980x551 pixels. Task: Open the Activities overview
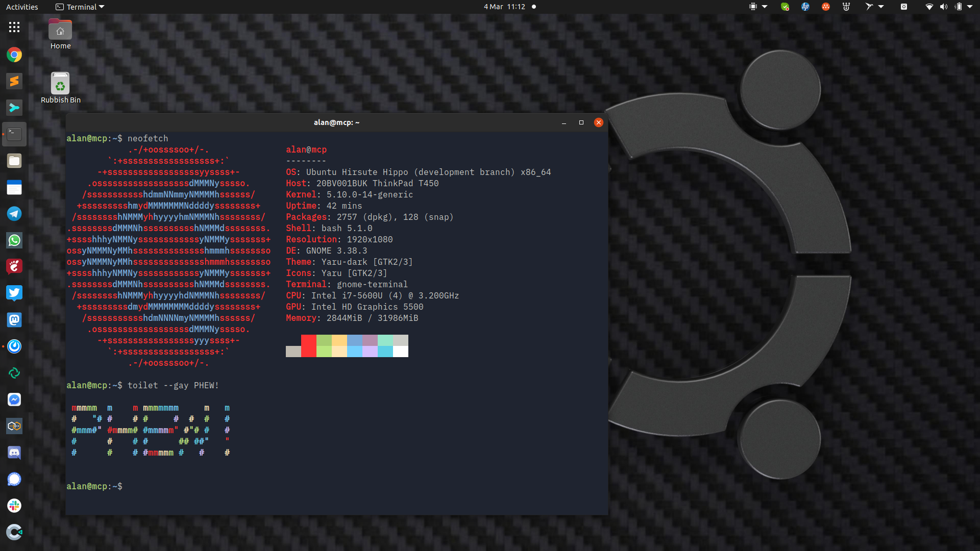22,7
